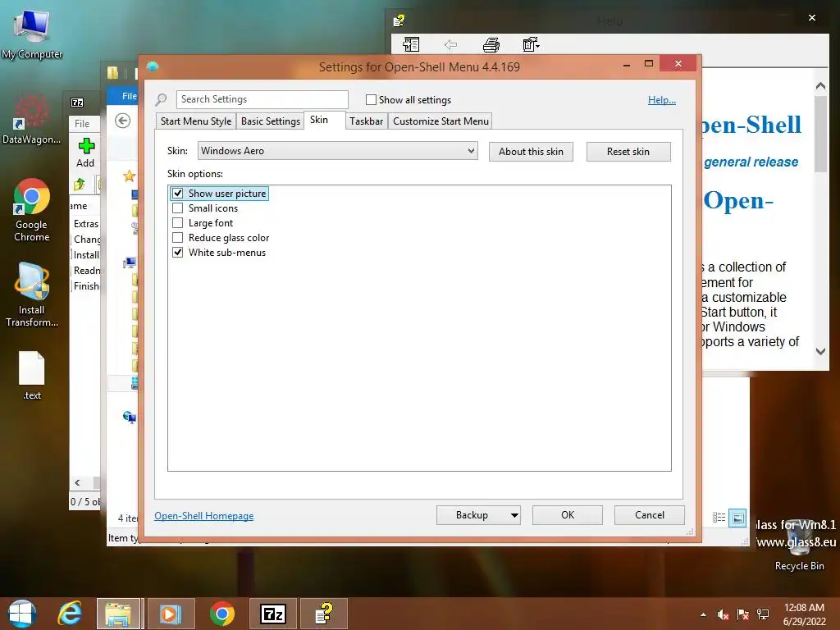Open the Skin selection dropdown

click(x=337, y=151)
